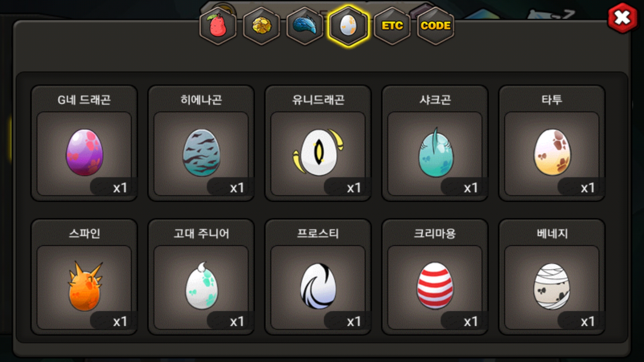
Task: Click the 샤크곤 card title
Action: tap(435, 100)
